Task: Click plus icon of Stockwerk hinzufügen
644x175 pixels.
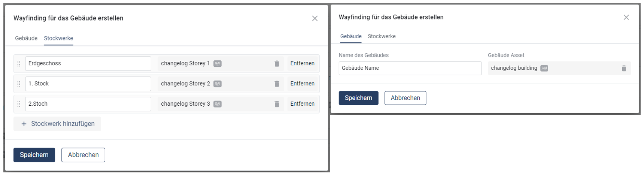Action: pyautogui.click(x=24, y=124)
